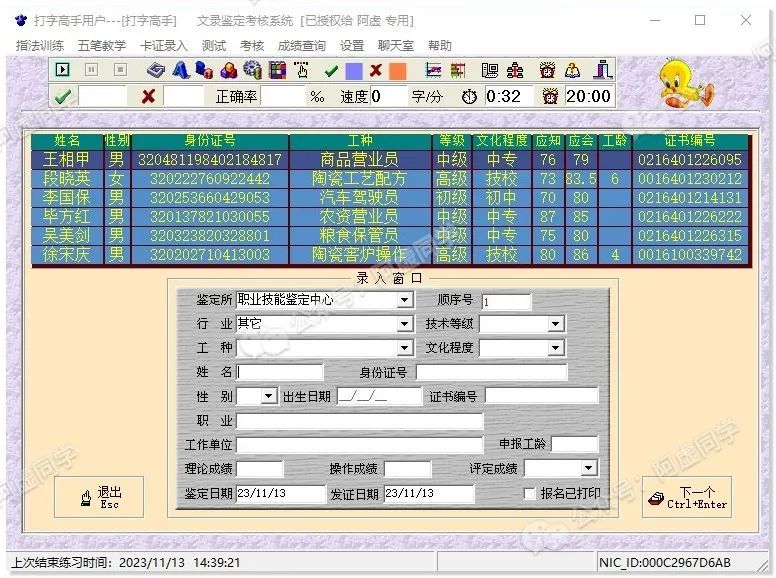The height and width of the screenshot is (578, 776).
Task: Click the red X toolbar icon
Action: pyautogui.click(x=376, y=70)
